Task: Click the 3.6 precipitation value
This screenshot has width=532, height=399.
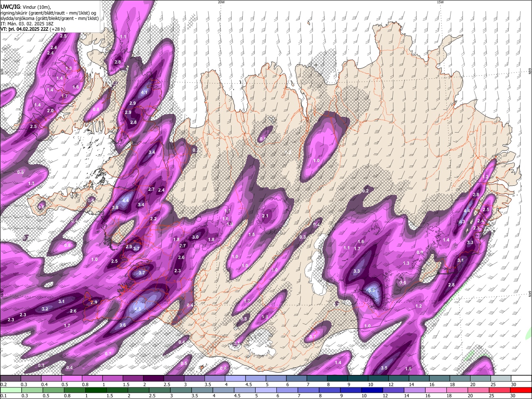Action: click(123, 325)
